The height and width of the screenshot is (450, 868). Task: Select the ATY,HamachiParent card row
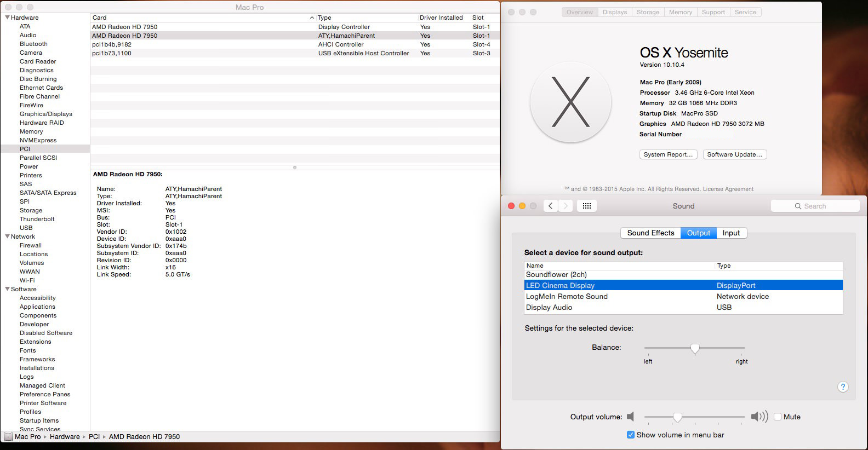point(295,36)
